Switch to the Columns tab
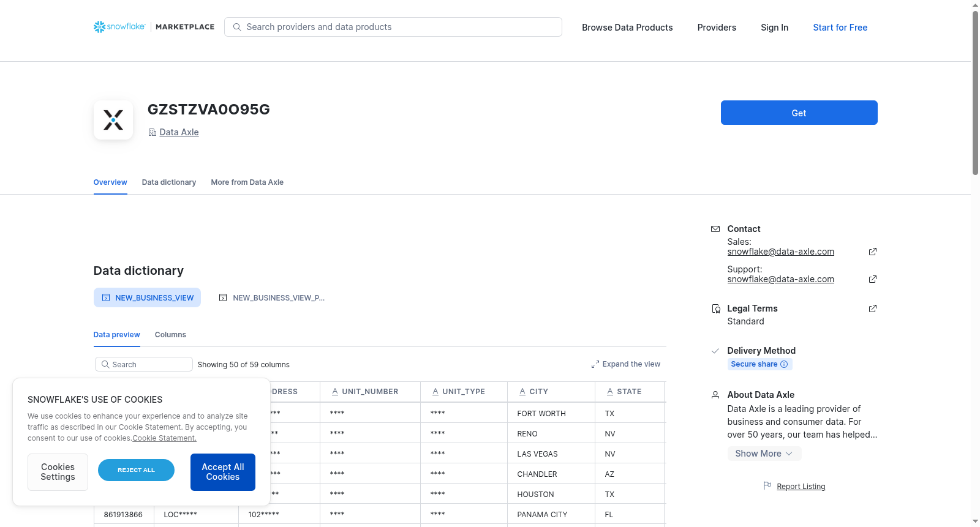 tap(170, 335)
